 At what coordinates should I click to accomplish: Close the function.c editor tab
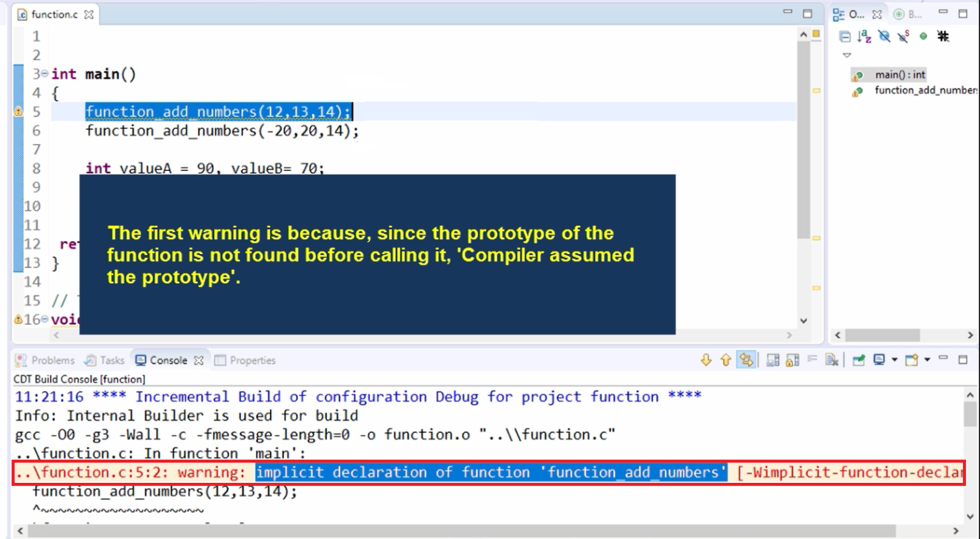(x=89, y=14)
